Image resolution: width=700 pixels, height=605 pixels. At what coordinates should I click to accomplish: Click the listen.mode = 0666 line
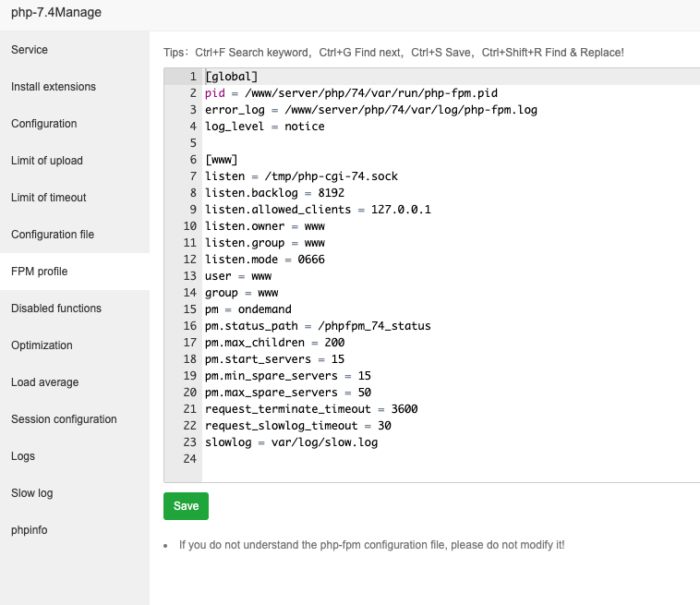pos(264,260)
